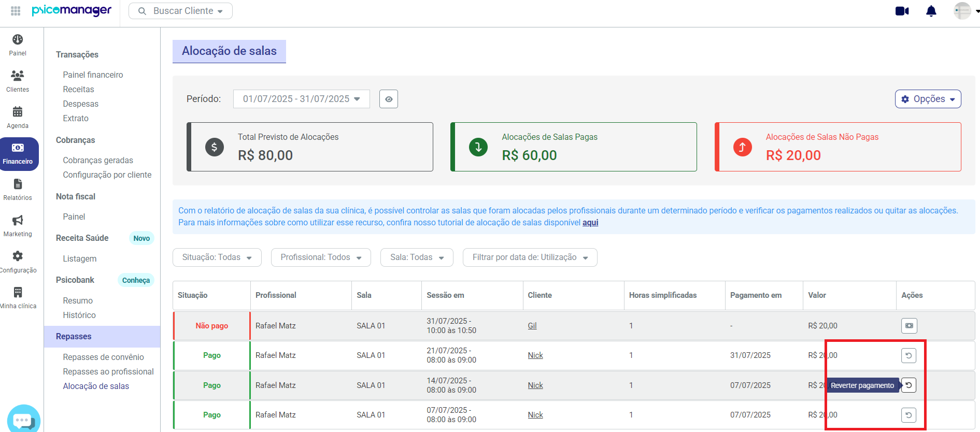Expand the Situação: Todas filter
Viewport: 980px width, 432px height.
point(217,257)
